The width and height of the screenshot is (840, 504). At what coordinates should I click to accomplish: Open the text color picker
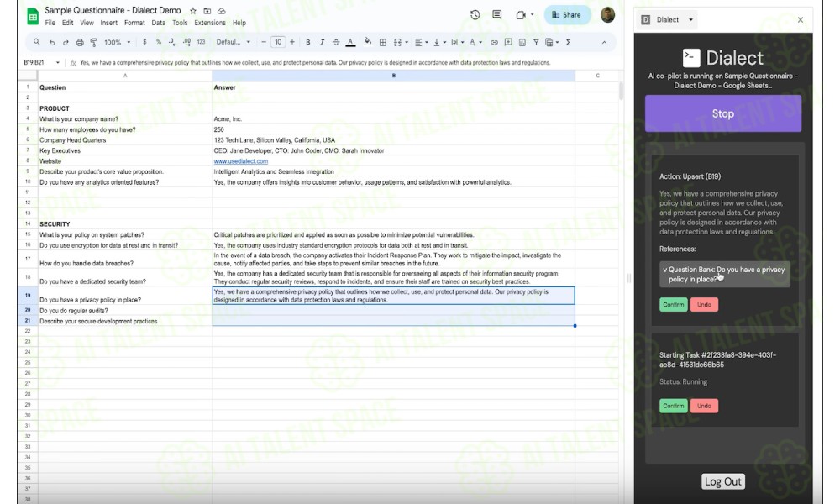coord(350,42)
